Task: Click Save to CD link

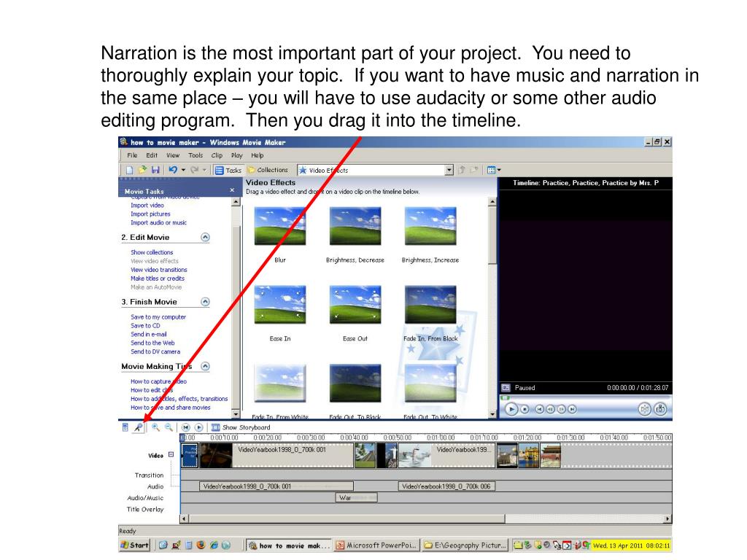Action: click(x=145, y=326)
